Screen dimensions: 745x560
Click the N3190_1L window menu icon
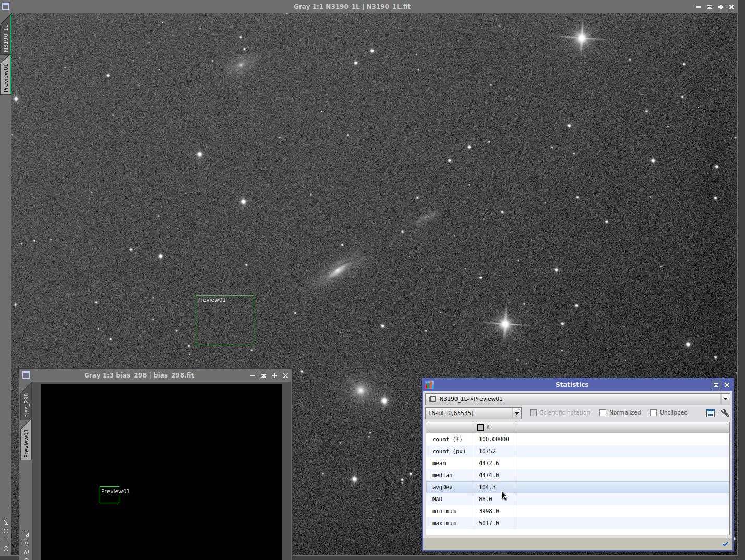[6, 7]
